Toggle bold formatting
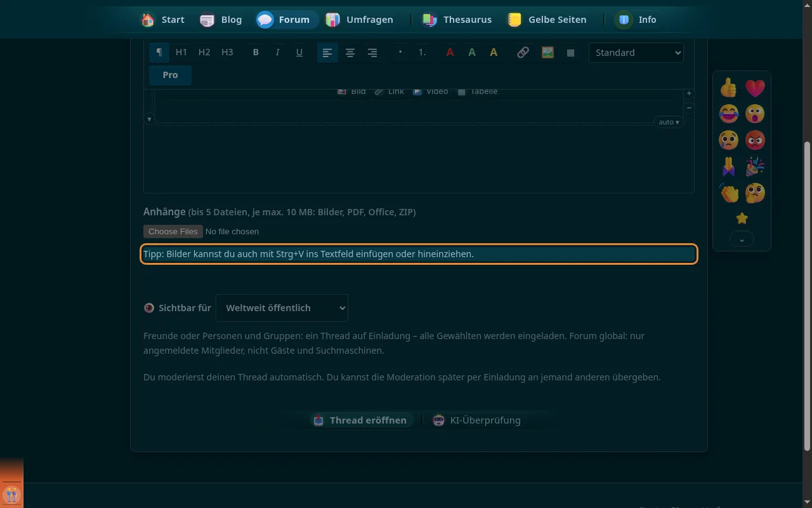 point(256,53)
